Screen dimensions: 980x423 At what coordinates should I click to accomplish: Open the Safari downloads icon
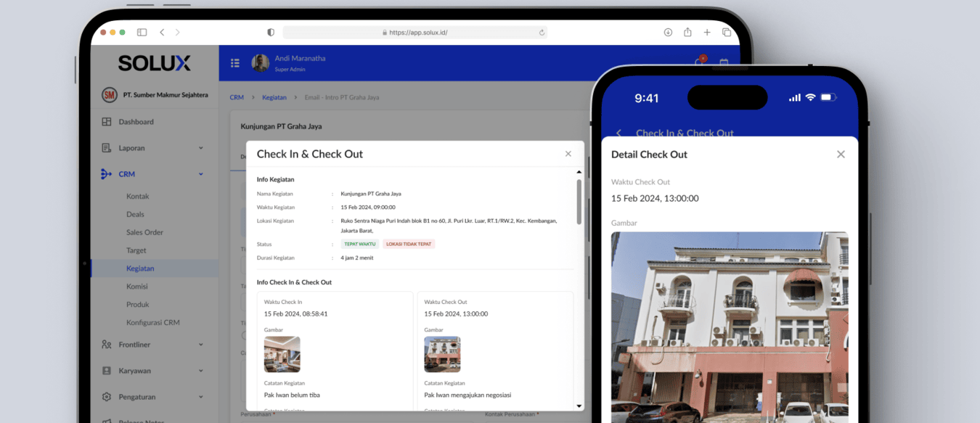(668, 33)
